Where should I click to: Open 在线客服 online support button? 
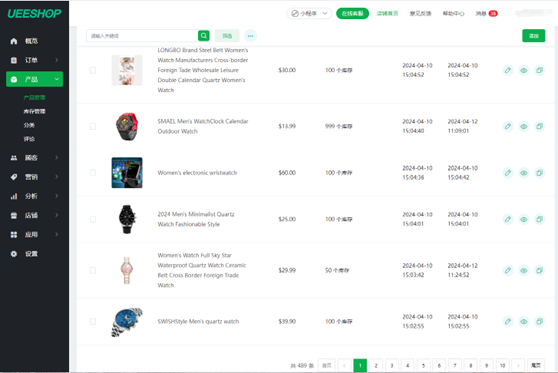(352, 14)
